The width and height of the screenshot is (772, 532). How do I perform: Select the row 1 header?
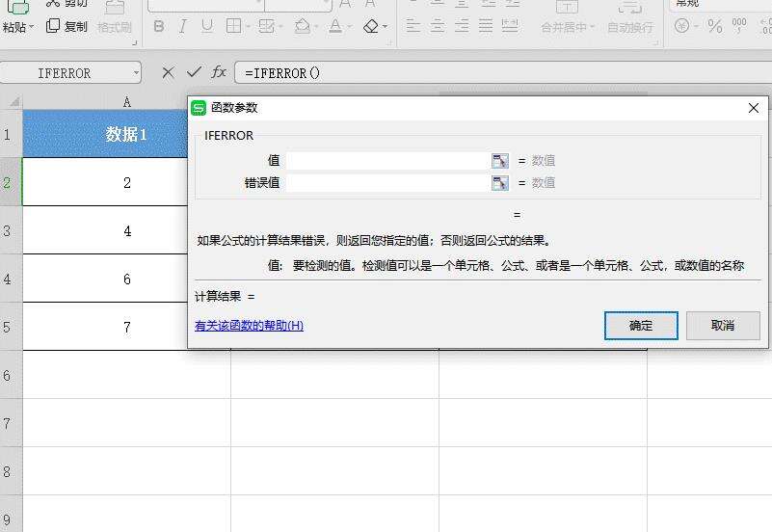point(11,134)
